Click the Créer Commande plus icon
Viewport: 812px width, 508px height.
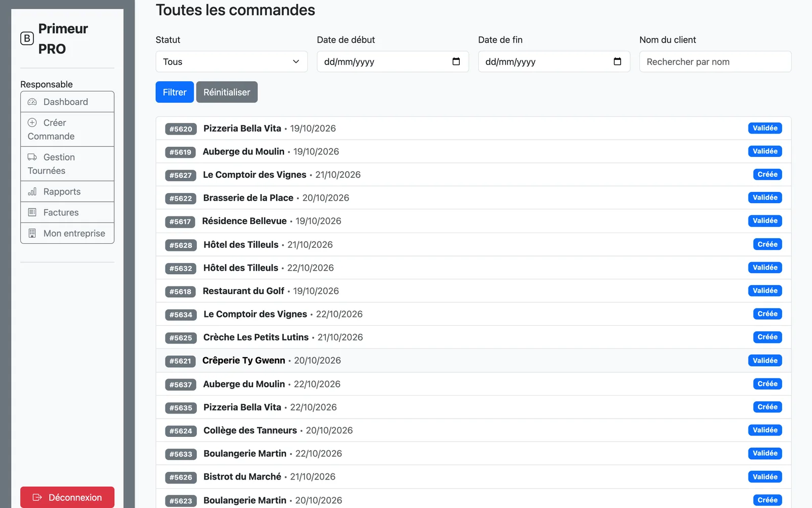click(x=32, y=122)
